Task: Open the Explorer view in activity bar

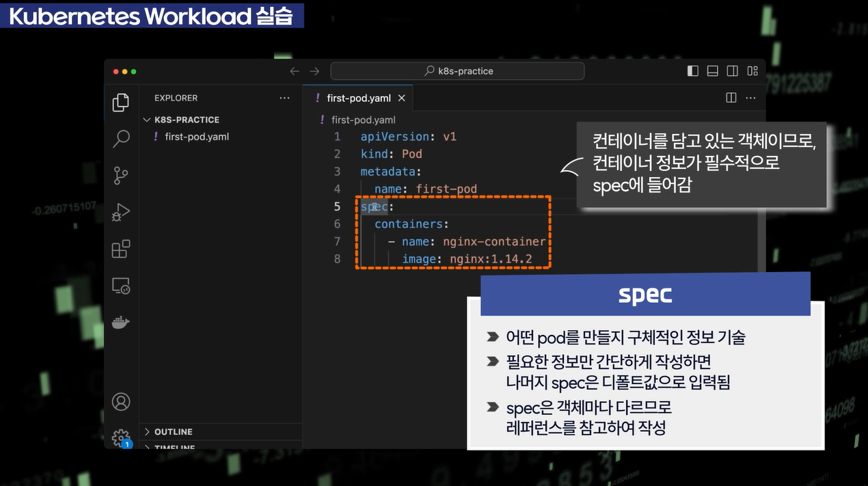Action: coord(121,103)
